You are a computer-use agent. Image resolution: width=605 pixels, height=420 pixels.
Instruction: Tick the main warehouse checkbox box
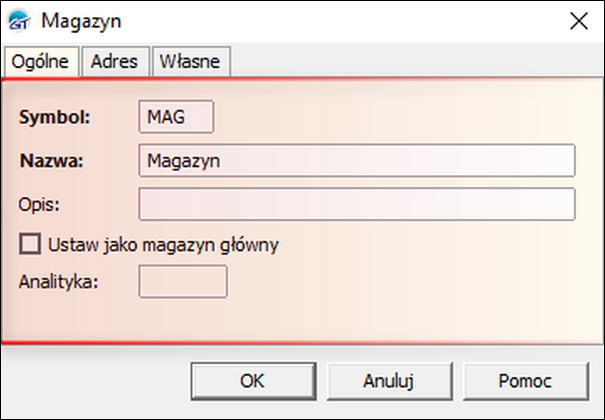30,243
